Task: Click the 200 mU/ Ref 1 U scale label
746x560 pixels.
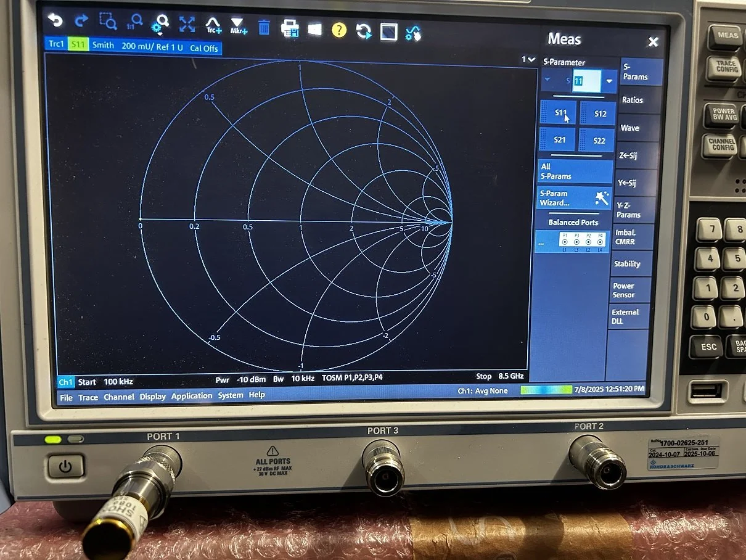Action: tap(152, 46)
